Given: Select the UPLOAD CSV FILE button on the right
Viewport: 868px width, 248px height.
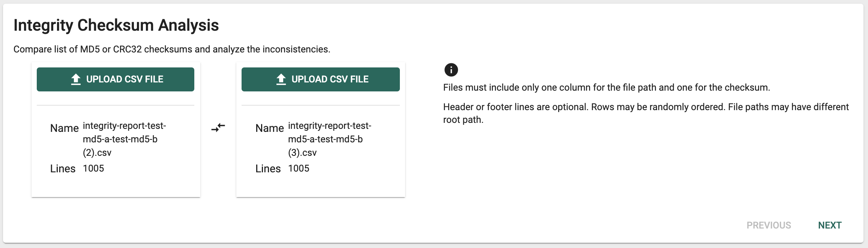Looking at the screenshot, I should coord(320,79).
